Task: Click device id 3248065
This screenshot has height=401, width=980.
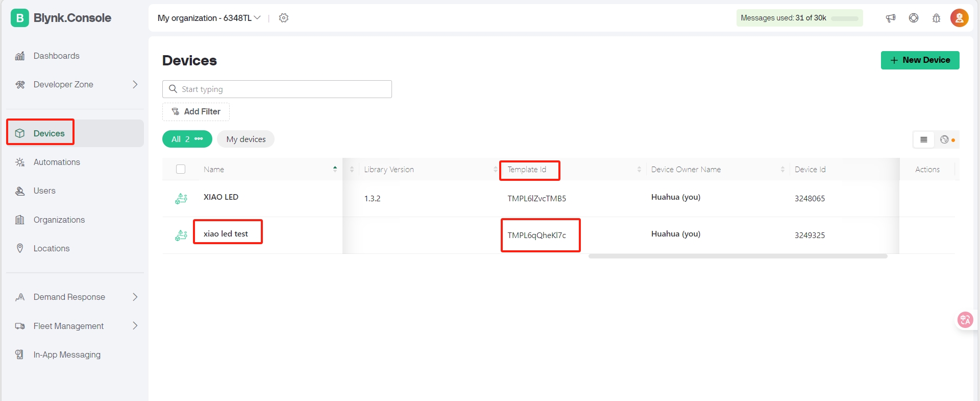Action: pyautogui.click(x=810, y=198)
